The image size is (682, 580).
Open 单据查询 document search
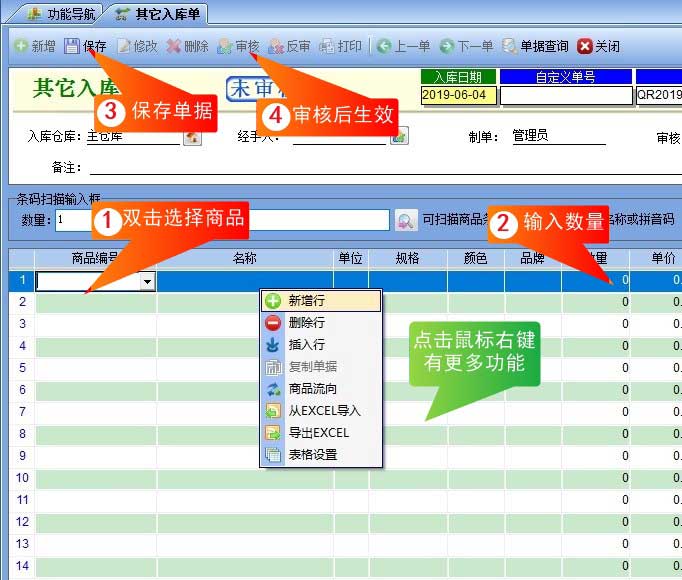(535, 46)
